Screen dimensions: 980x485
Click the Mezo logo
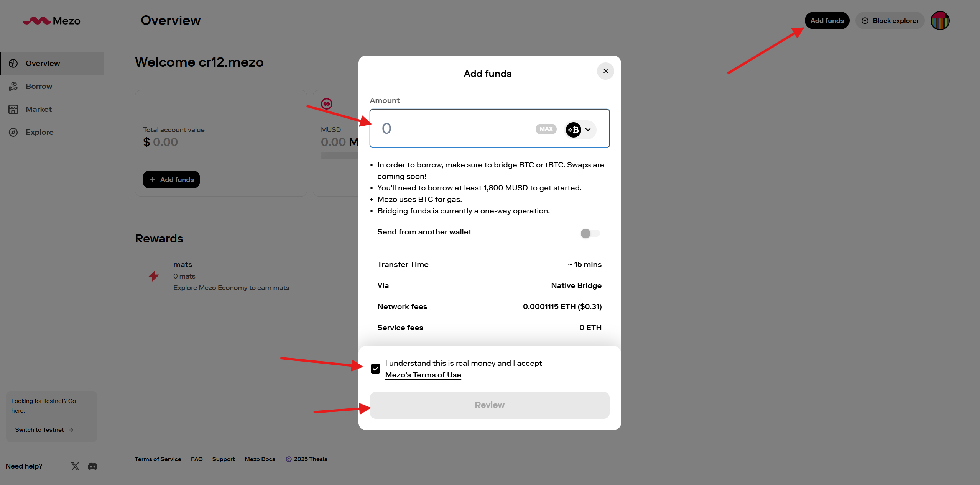coord(51,21)
